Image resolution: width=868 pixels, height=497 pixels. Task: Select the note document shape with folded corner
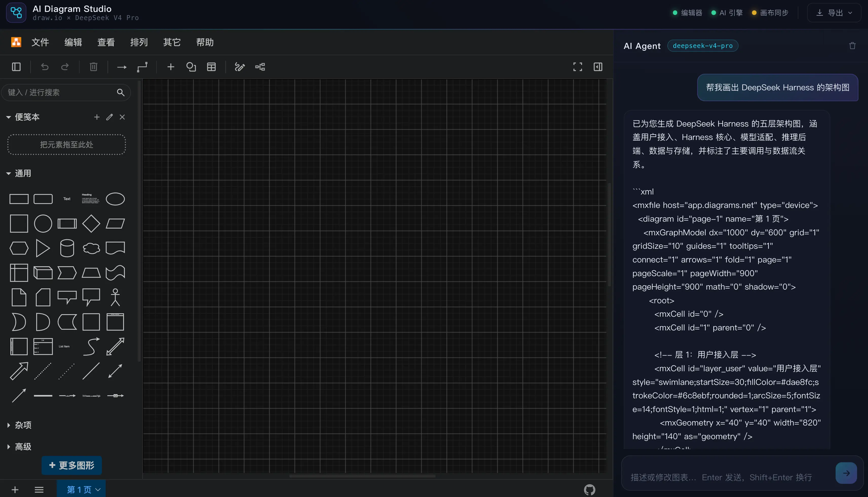click(19, 297)
